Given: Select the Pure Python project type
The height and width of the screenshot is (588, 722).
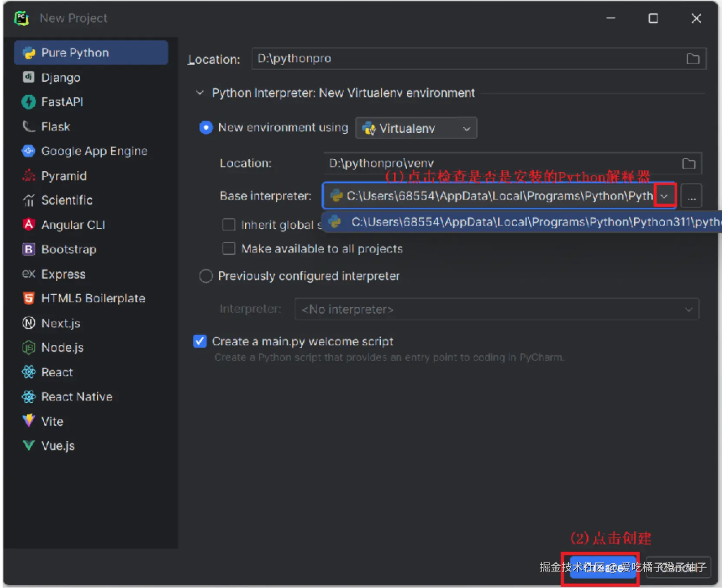Looking at the screenshot, I should (91, 53).
